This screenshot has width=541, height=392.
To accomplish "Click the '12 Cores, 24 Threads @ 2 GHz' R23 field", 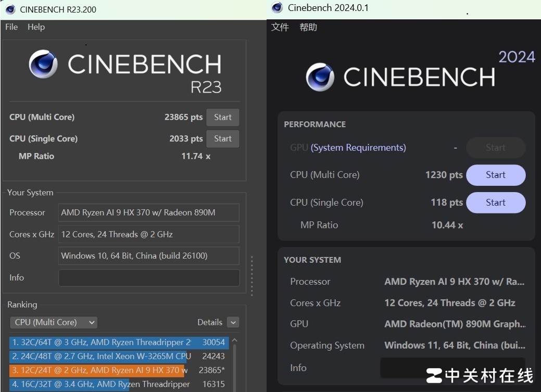I will pyautogui.click(x=149, y=234).
